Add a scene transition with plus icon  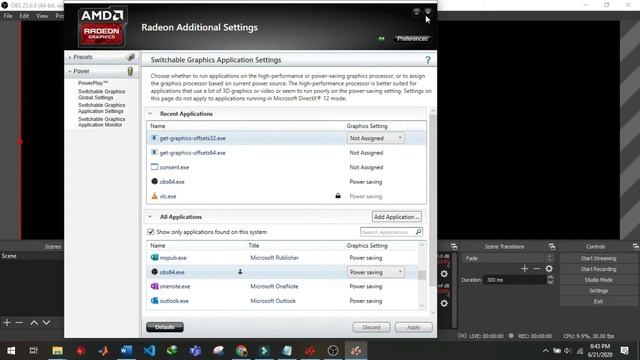tap(524, 269)
